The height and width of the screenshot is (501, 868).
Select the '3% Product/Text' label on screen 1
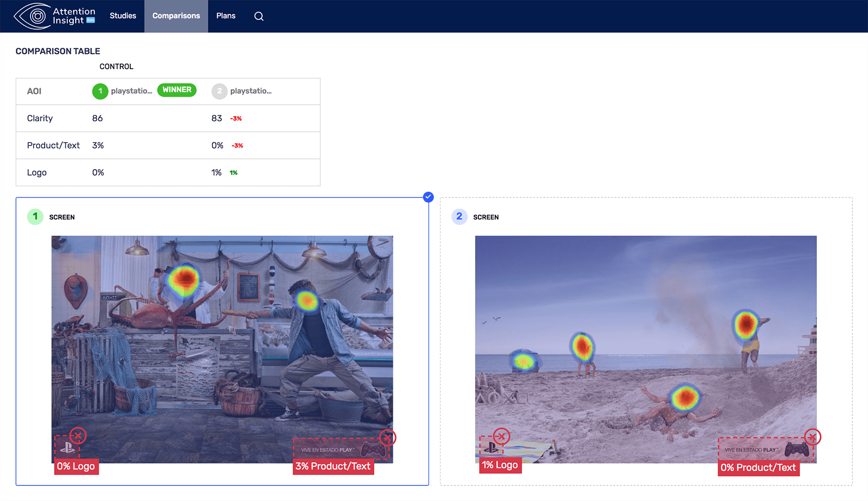333,466
